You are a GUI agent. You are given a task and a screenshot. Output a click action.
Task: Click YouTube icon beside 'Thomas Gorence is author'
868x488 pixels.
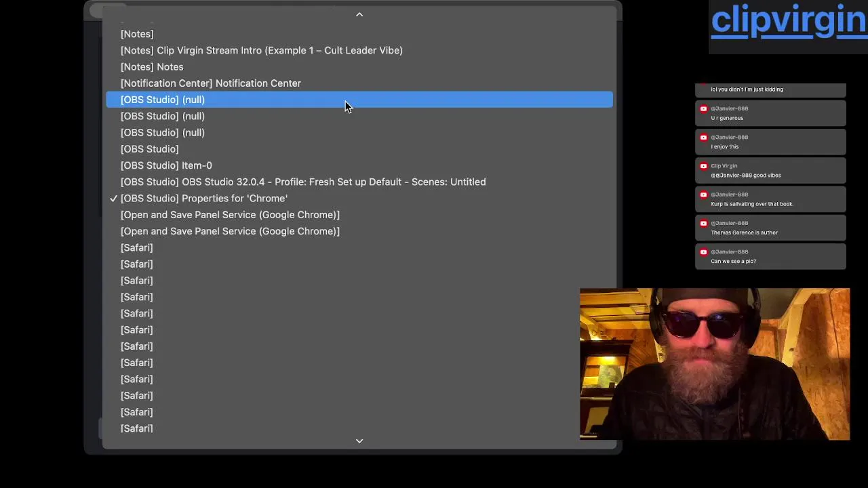point(703,223)
